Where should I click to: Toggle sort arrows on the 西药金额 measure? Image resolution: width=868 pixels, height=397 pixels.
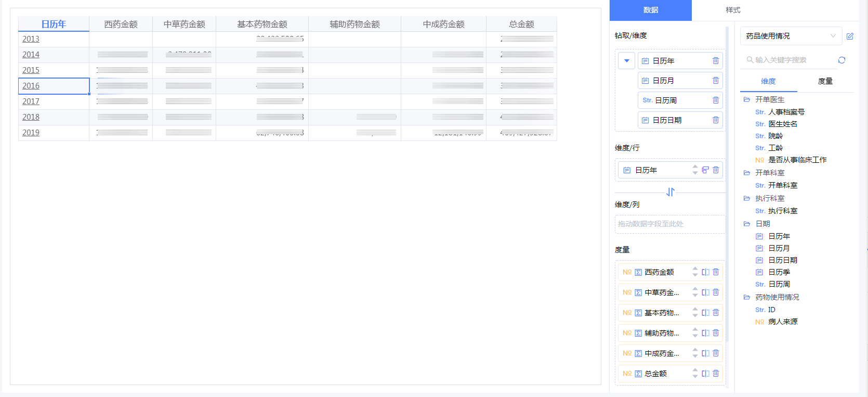pos(695,272)
